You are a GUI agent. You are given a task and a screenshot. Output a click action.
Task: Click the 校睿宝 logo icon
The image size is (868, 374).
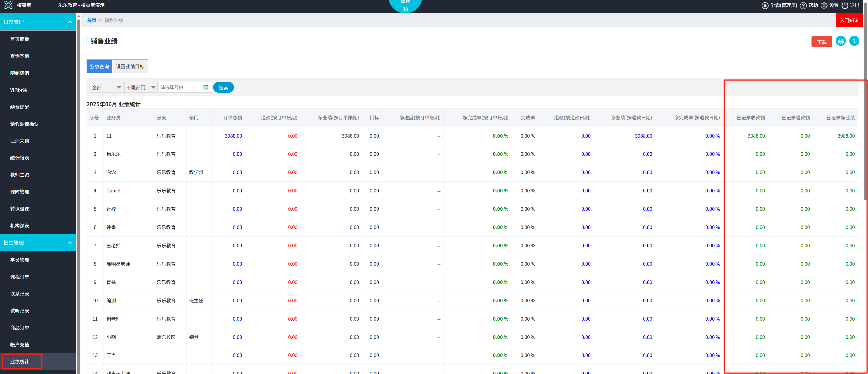(x=8, y=5)
